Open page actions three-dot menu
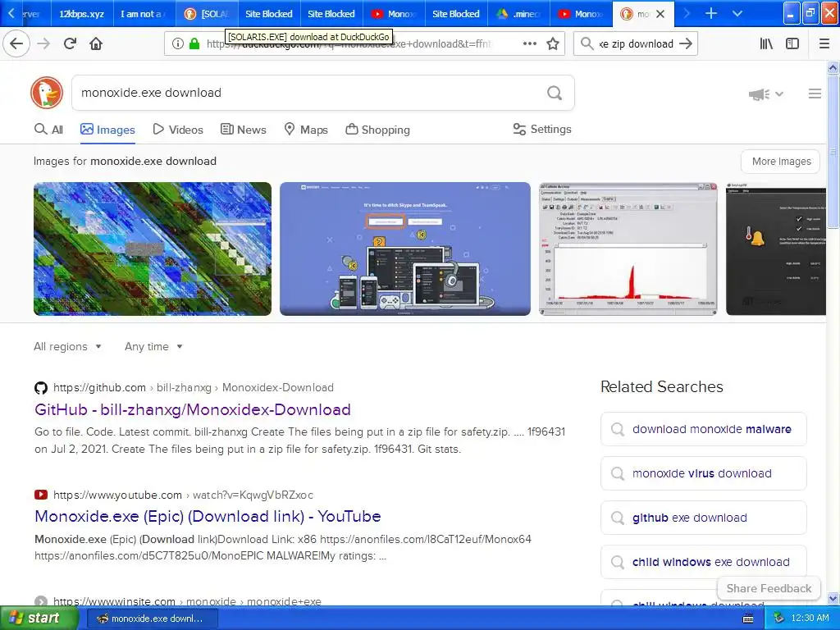The height and width of the screenshot is (630, 840). click(x=529, y=43)
